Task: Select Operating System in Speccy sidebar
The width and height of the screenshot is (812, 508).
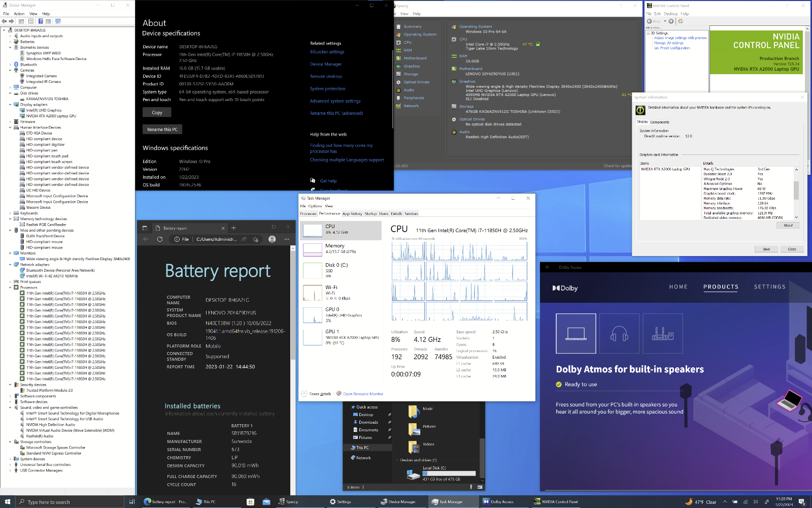Action: pyautogui.click(x=420, y=35)
